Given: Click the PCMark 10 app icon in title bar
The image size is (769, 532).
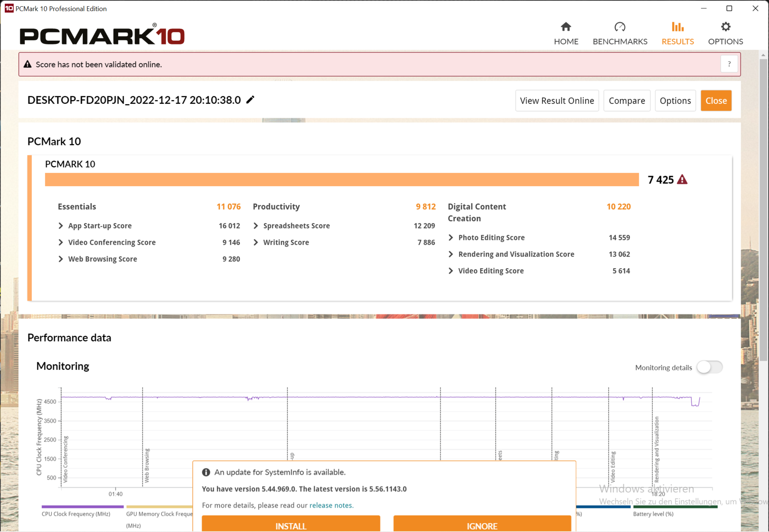Looking at the screenshot, I should [9, 8].
